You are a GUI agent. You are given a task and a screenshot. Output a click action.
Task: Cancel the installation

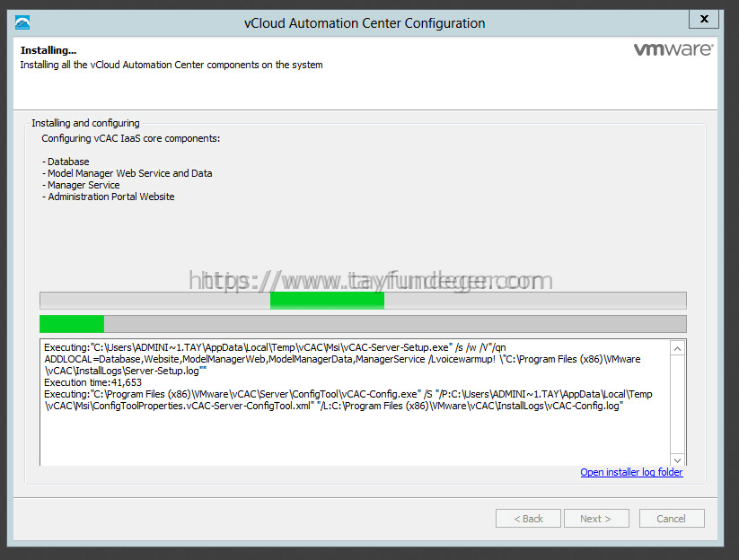(x=672, y=519)
